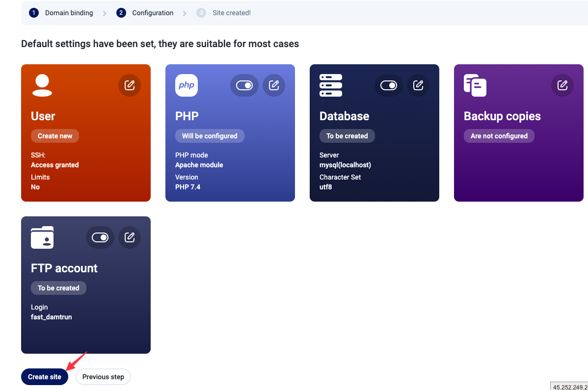
Task: Click the Create site button
Action: point(45,377)
